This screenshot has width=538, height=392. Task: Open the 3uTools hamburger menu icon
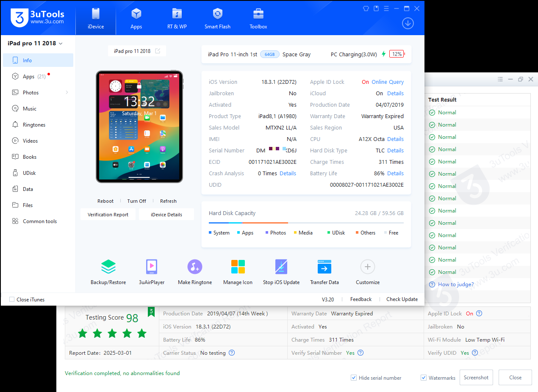click(386, 8)
